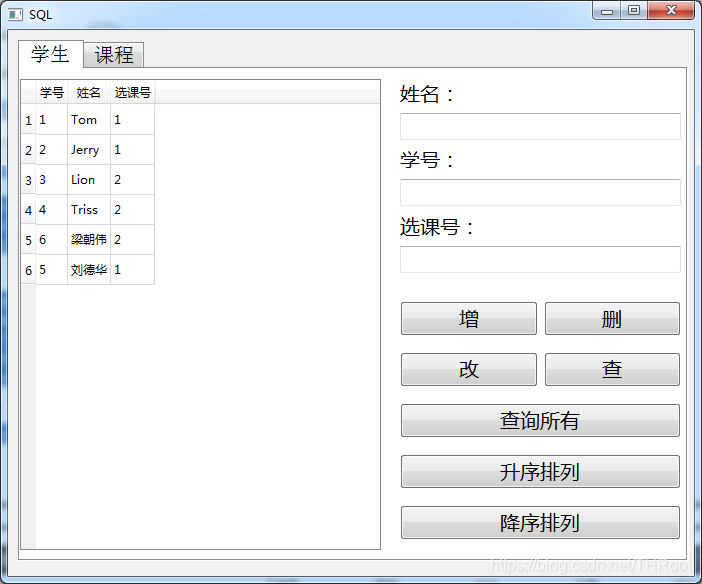Select row header 6 in the table
702x584 pixels.
(x=28, y=270)
